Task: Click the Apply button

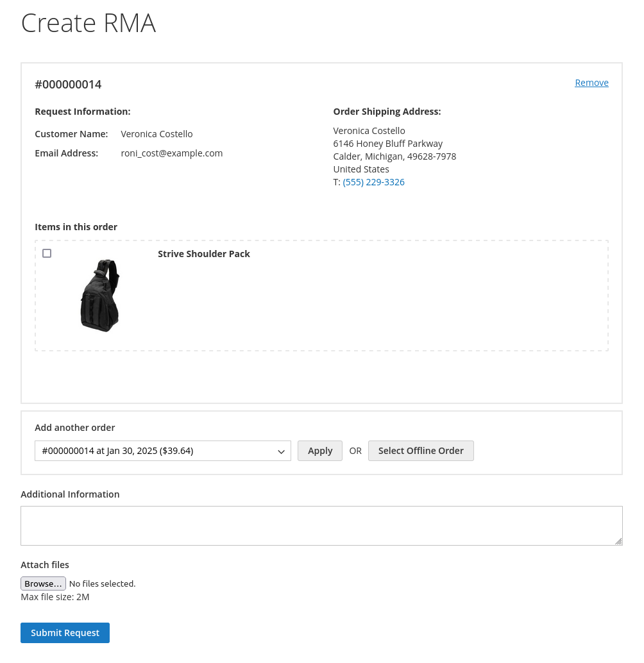Action: coord(319,451)
